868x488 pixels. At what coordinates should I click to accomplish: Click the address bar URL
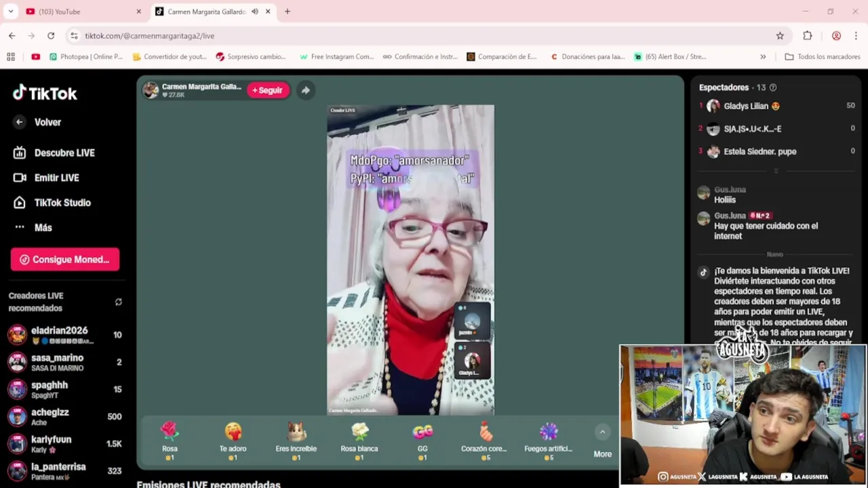149,36
